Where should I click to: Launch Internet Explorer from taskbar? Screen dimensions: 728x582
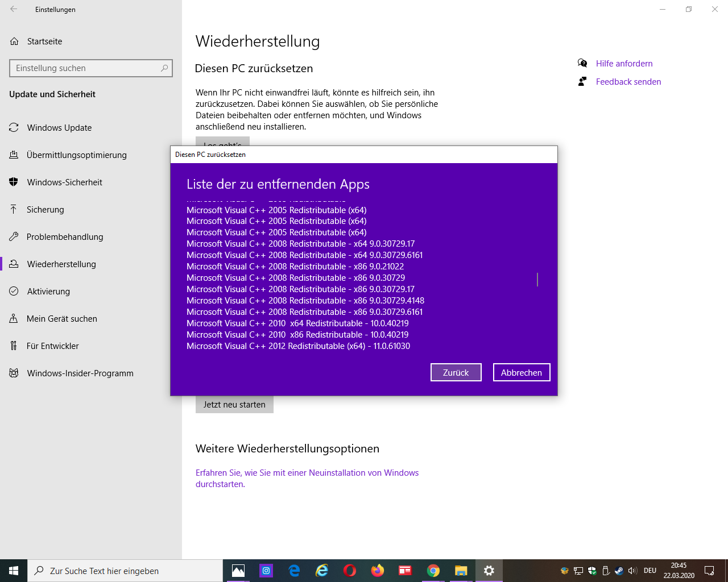tap(322, 571)
